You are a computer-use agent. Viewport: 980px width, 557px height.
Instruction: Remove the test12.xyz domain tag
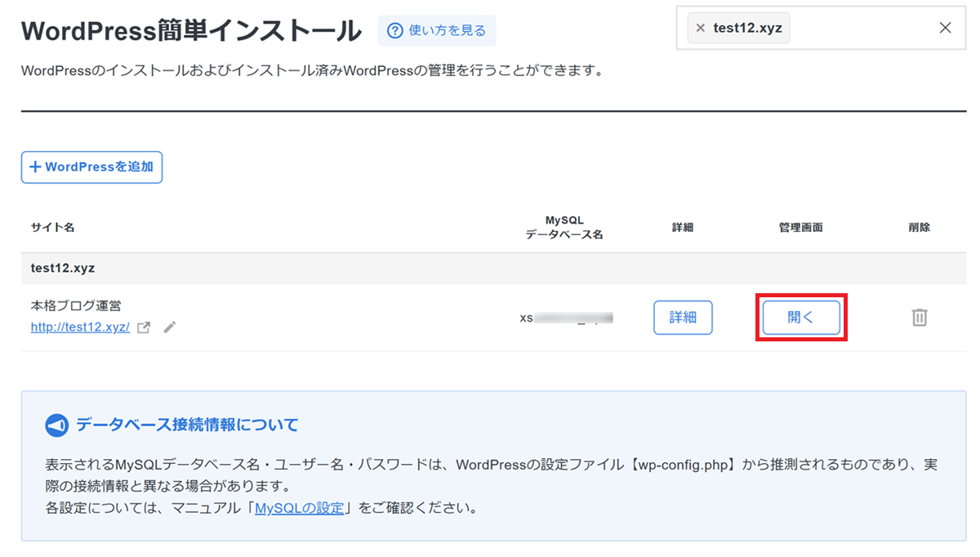pos(700,28)
